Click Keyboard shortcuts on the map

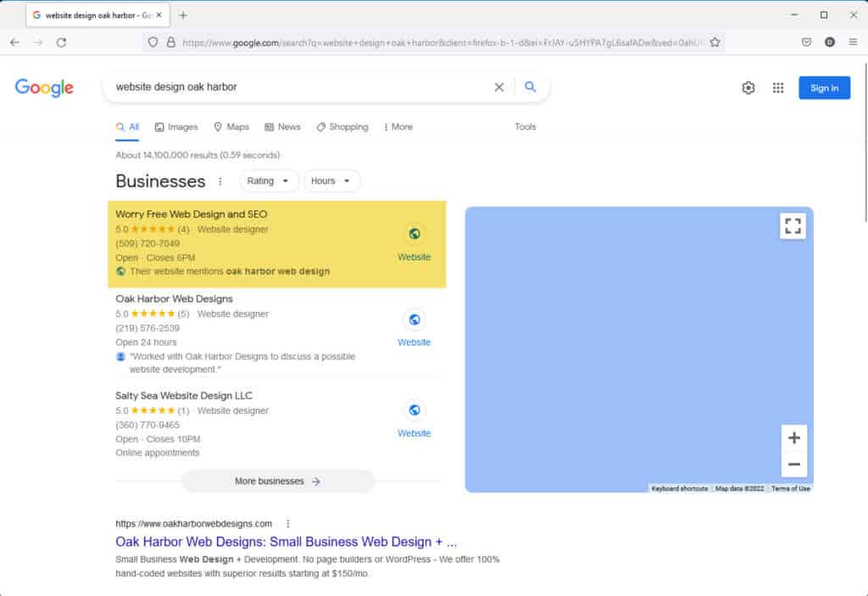pos(679,488)
